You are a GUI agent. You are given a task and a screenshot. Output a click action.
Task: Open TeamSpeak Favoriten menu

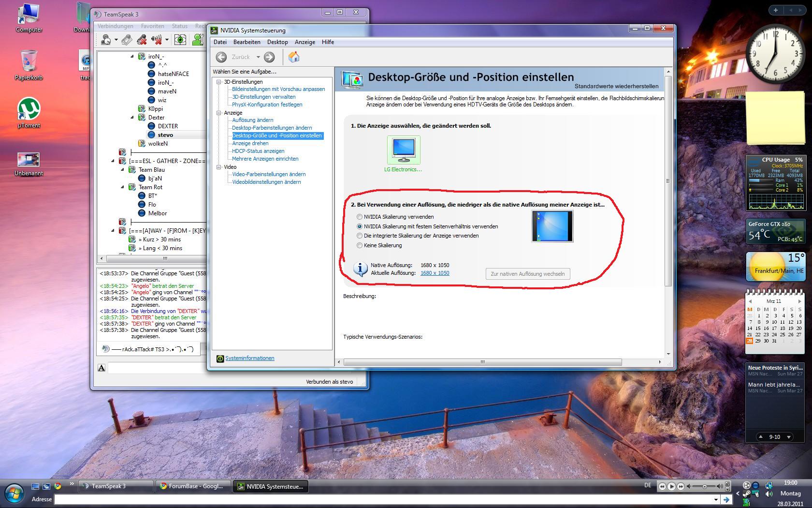point(152,26)
